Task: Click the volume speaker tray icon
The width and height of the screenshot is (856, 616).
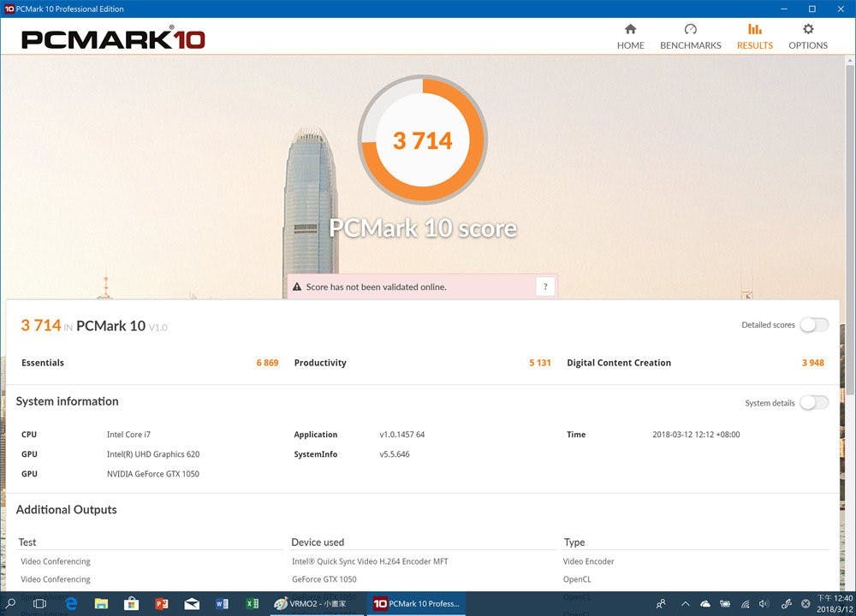Action: click(x=764, y=603)
